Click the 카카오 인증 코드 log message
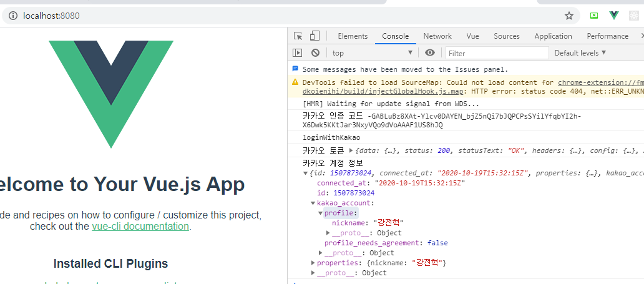 [442, 120]
